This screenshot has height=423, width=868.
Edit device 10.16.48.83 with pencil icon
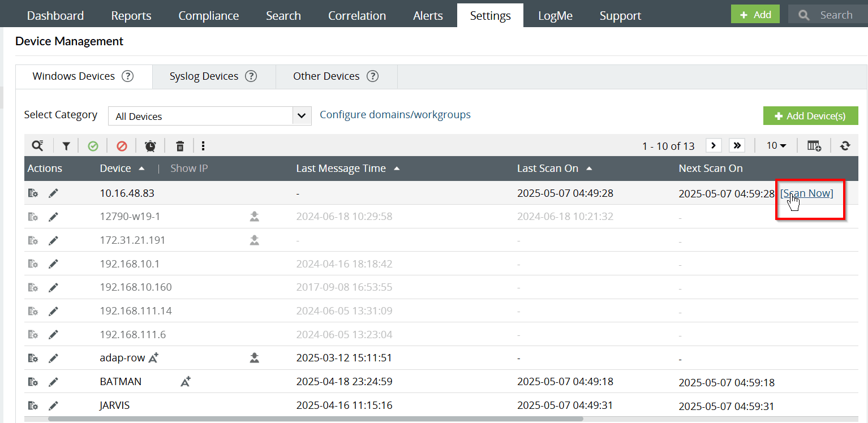point(53,193)
